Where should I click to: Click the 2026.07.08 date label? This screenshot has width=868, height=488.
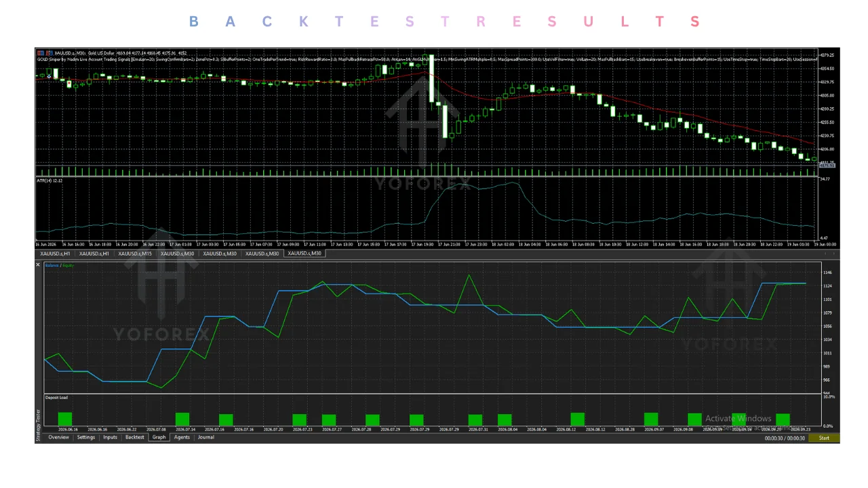point(155,430)
